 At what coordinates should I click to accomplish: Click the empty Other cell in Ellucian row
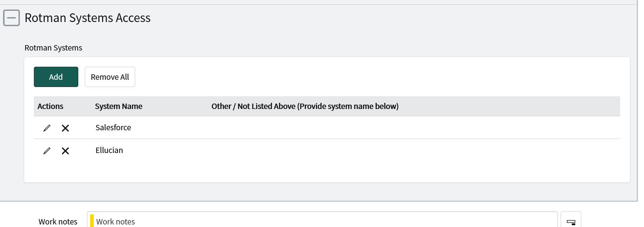point(305,150)
